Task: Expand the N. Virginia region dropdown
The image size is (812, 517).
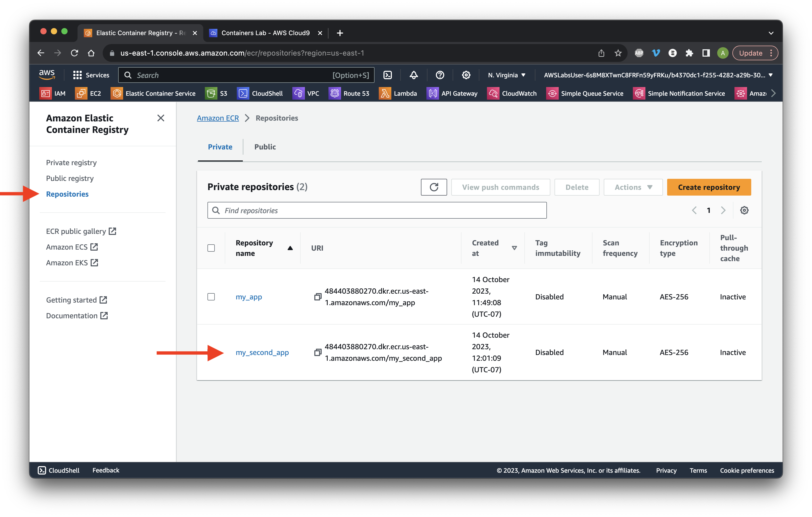Action: point(507,75)
